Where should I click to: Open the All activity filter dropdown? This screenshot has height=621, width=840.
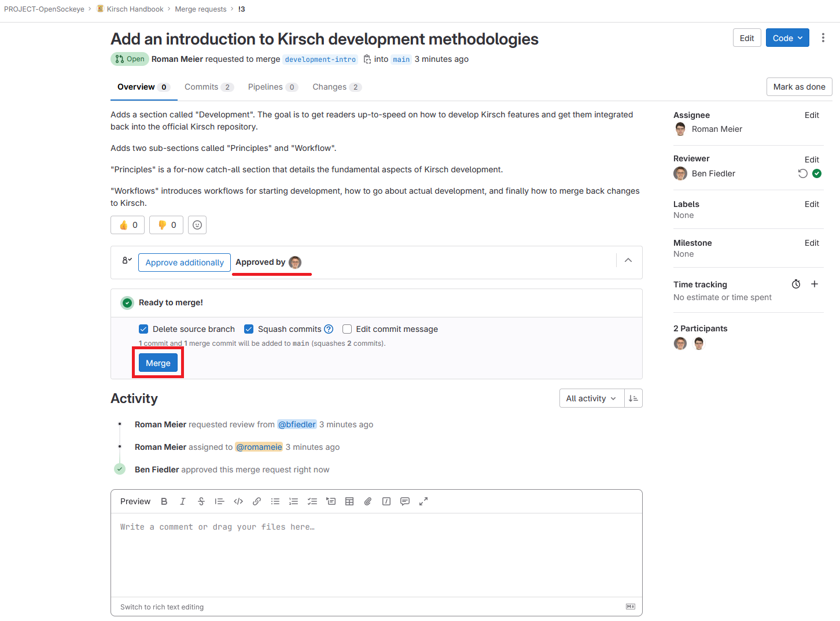point(592,398)
